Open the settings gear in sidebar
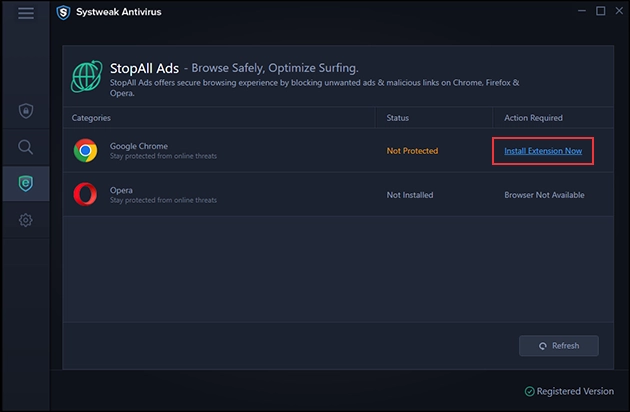 point(26,220)
